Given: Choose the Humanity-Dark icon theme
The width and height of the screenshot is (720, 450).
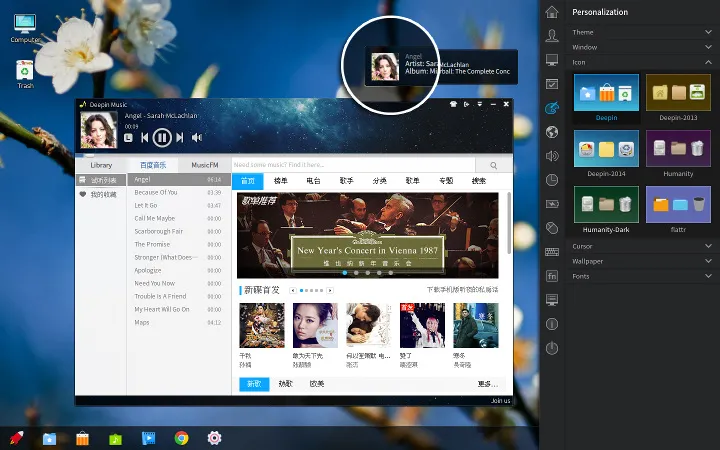Looking at the screenshot, I should 606,205.
